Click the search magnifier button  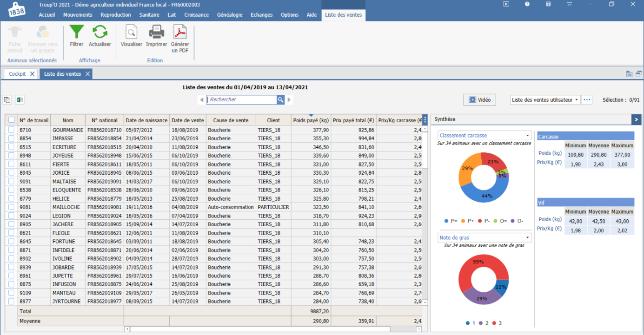click(x=280, y=99)
